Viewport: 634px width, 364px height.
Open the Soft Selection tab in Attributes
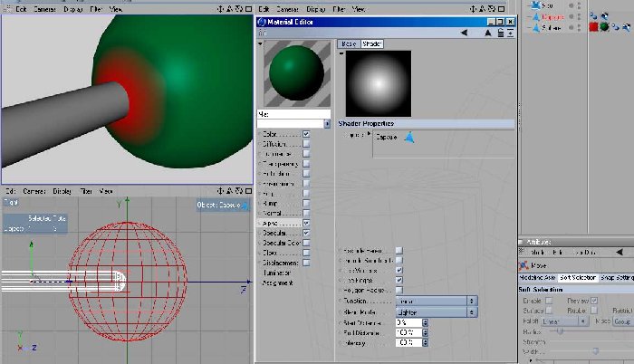point(578,277)
